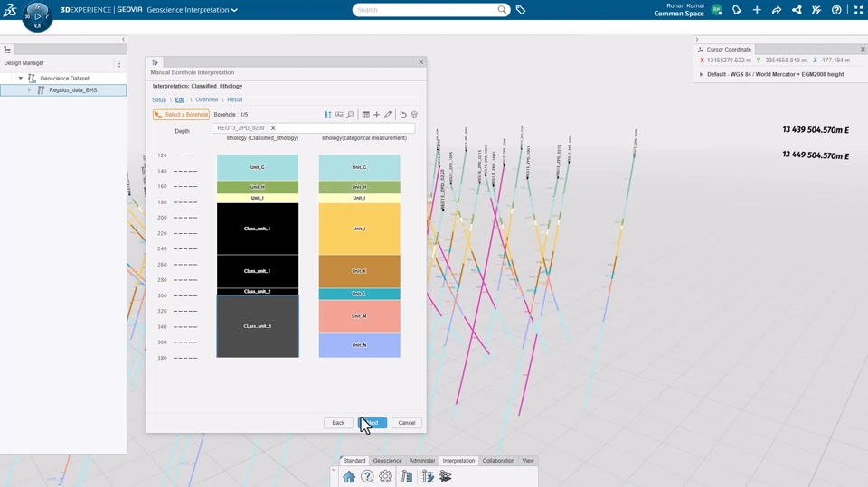Switch to the Standard tab
The height and width of the screenshot is (487, 868).
tap(354, 461)
